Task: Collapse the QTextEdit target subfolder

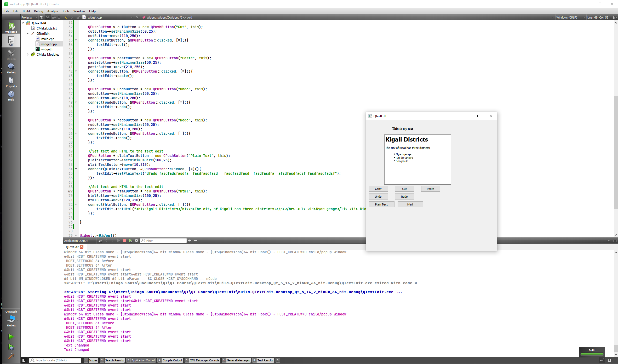Action: [28, 33]
